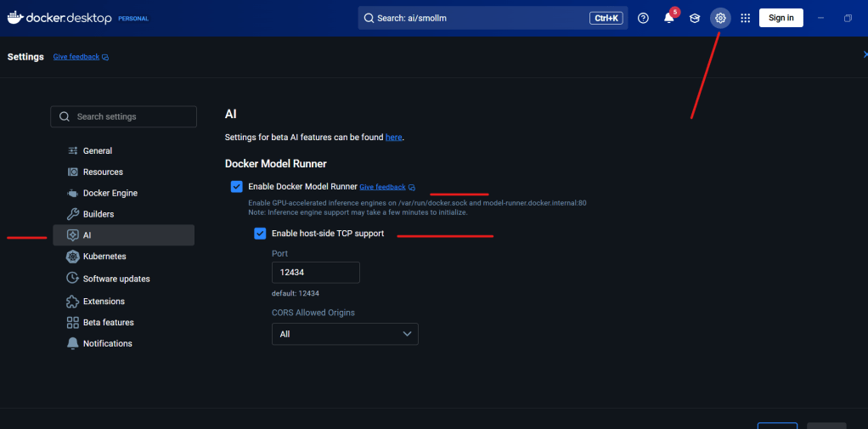Open Docker Engine settings section

click(123, 193)
